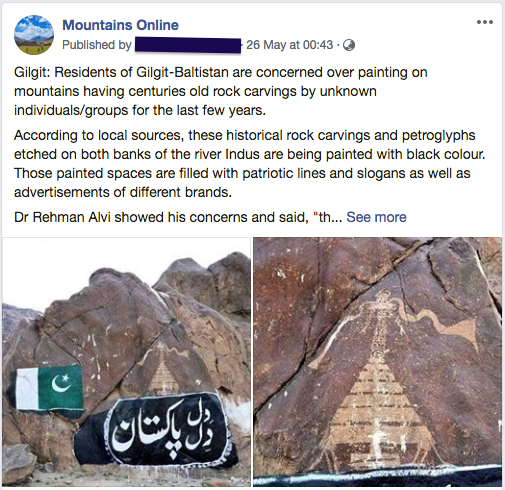The height and width of the screenshot is (490, 505).
Task: Open the post timestamp 26 May at 00:43
Action: tap(289, 45)
